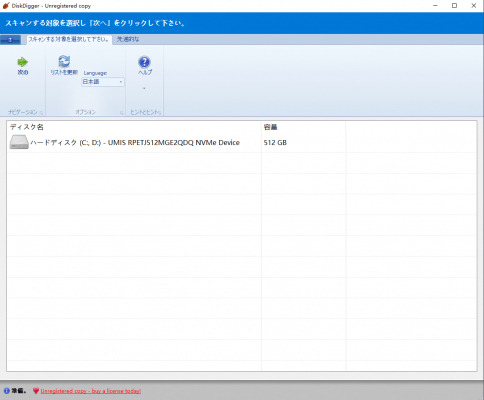Select the hard disk drive icon in list
The height and width of the screenshot is (400, 484).
coord(19,142)
